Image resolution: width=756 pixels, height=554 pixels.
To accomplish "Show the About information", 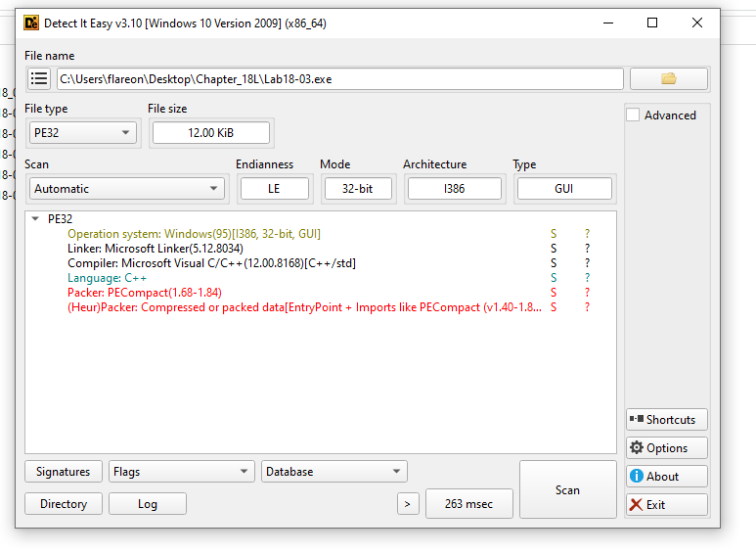I will coord(667,477).
